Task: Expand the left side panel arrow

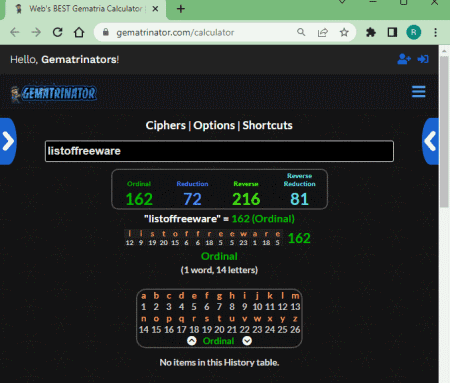Action: [8, 141]
